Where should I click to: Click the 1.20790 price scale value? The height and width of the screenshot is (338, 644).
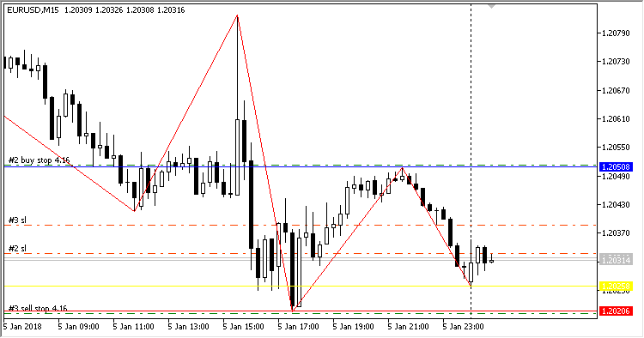point(616,33)
